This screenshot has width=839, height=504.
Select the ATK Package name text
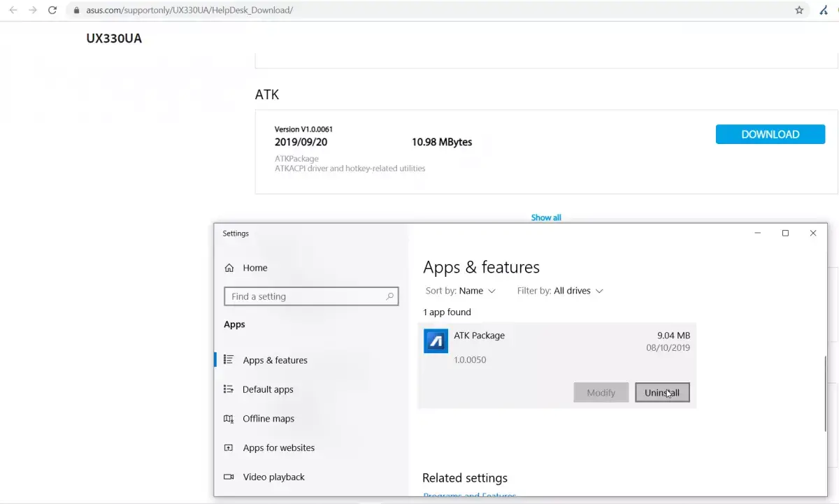tap(479, 336)
